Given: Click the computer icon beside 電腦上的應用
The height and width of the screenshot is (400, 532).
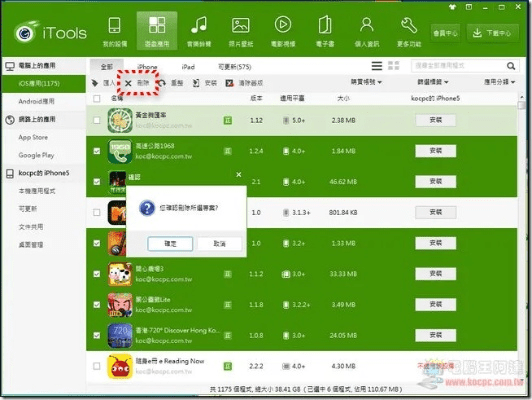Looking at the screenshot, I should click(10, 66).
